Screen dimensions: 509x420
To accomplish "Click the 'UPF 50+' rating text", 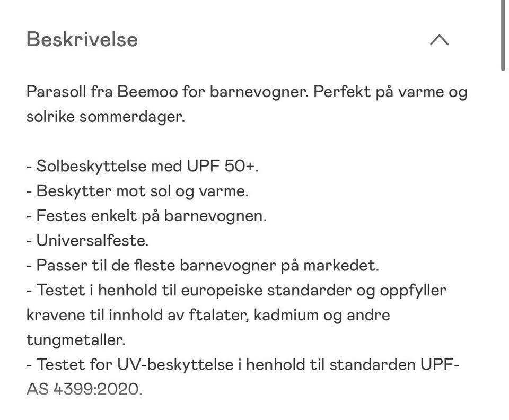I will [222, 166].
